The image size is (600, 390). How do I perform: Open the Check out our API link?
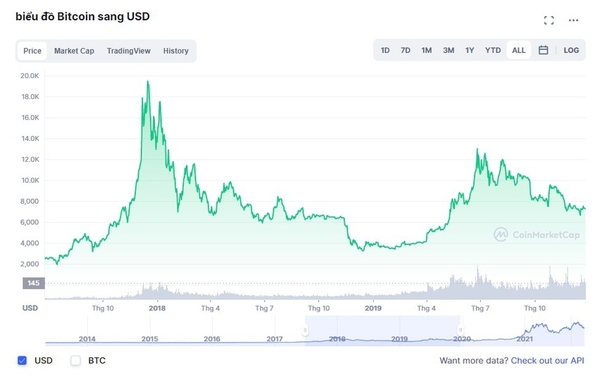pyautogui.click(x=547, y=361)
